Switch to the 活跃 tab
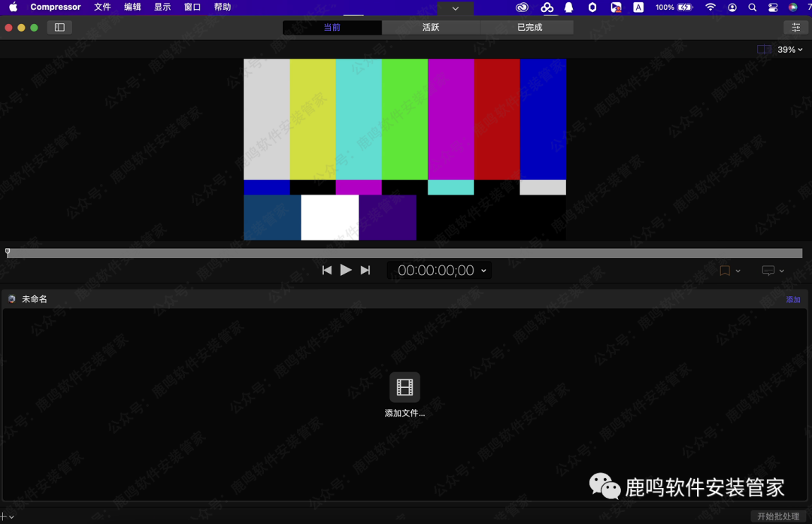 coord(429,27)
